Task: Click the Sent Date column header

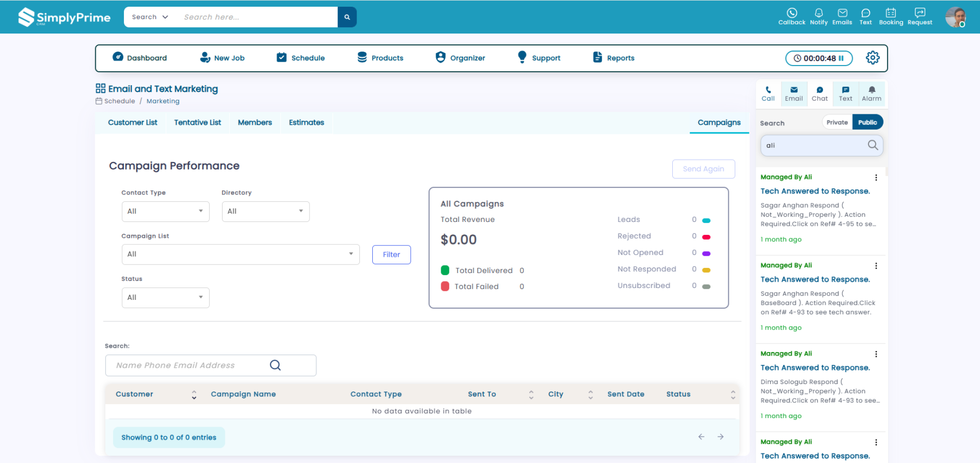Action: 626,394
